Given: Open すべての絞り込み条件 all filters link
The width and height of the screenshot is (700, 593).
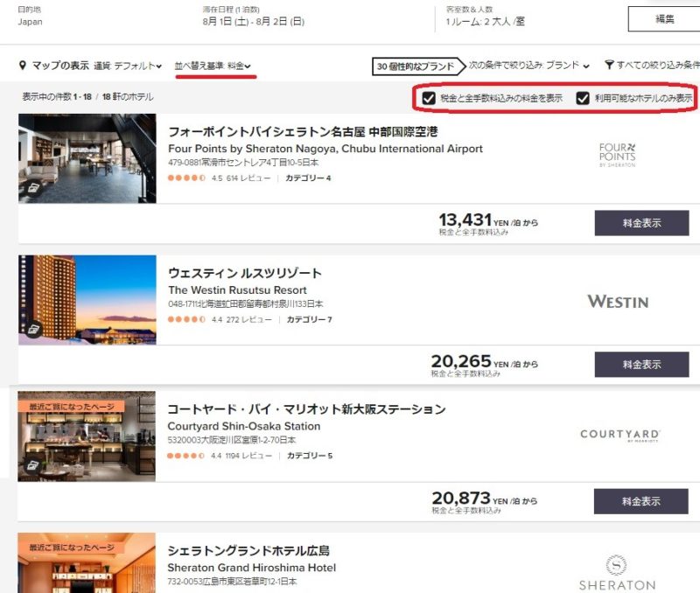Looking at the screenshot, I should pyautogui.click(x=658, y=65).
